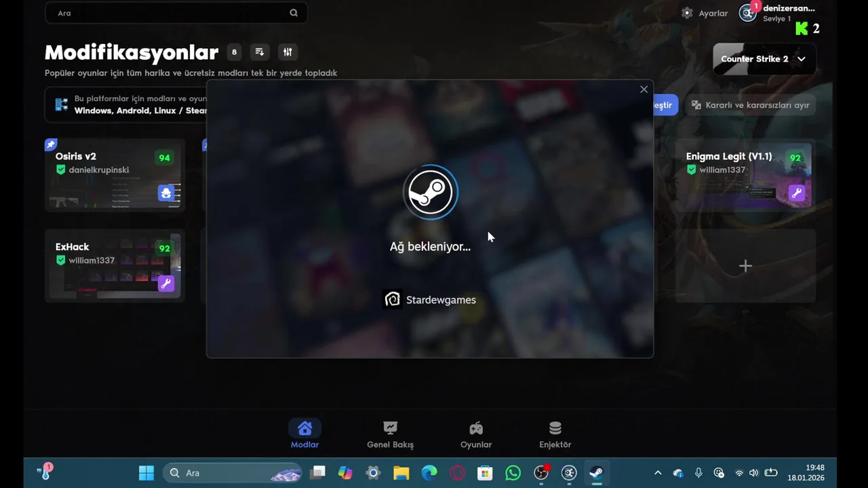Viewport: 868px width, 488px height.
Task: Open Microsoft Edge from the taskbar
Action: click(x=429, y=472)
